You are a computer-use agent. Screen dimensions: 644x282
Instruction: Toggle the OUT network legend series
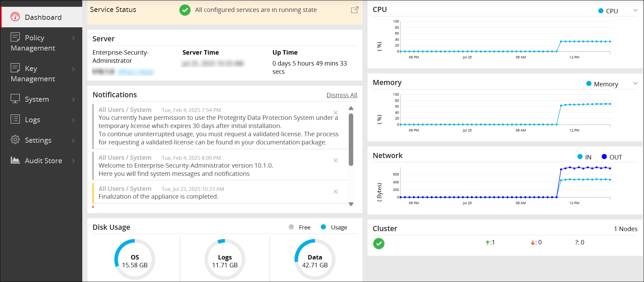[x=612, y=157]
